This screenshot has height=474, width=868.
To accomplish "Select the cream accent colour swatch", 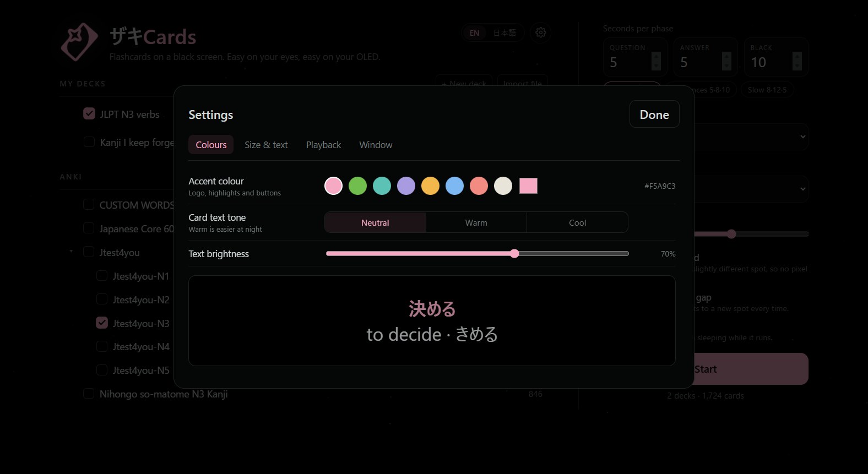I will (x=503, y=186).
